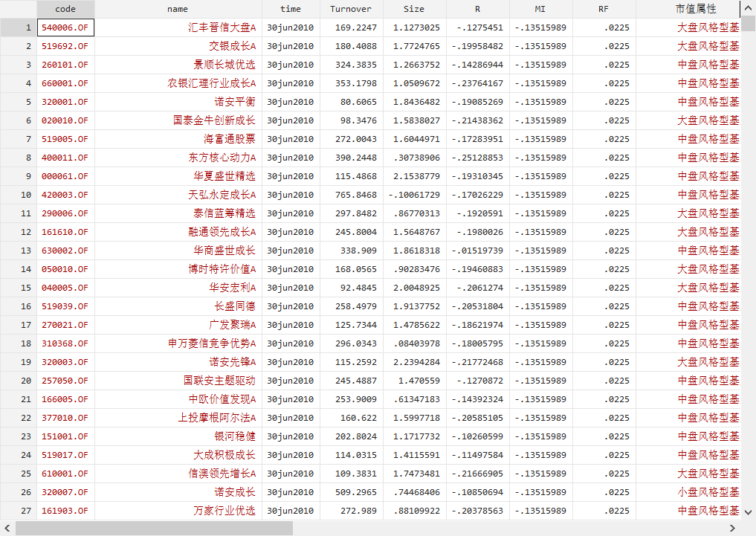
Task: Select the Turnover column header
Action: point(352,9)
